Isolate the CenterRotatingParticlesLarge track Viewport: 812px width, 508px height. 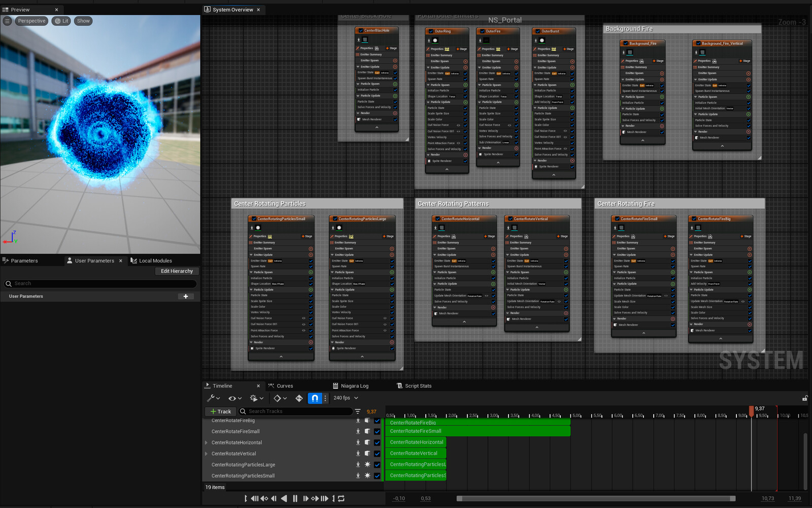(x=358, y=464)
